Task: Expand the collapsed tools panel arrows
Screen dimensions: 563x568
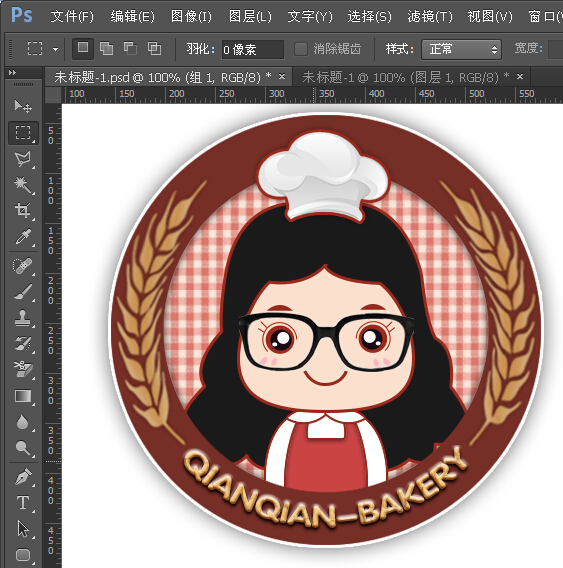Action: click(x=12, y=72)
